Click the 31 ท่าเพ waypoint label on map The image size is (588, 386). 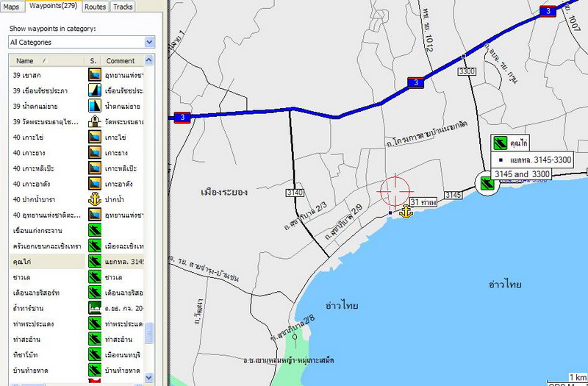click(x=423, y=202)
